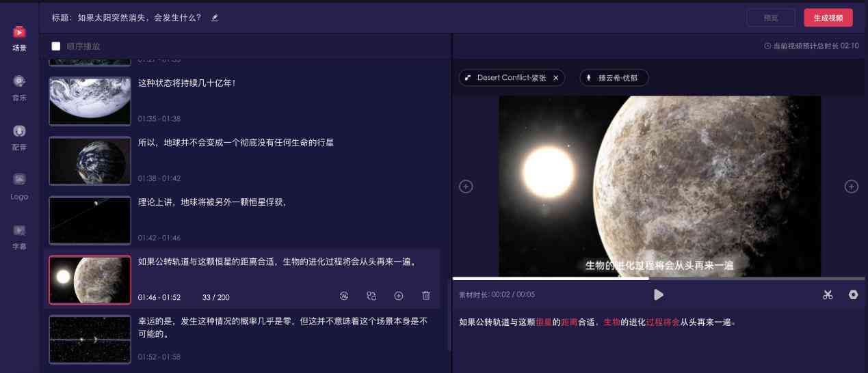Click the timestamp 01:46 - 01:52
The image size is (868, 373).
(159, 297)
